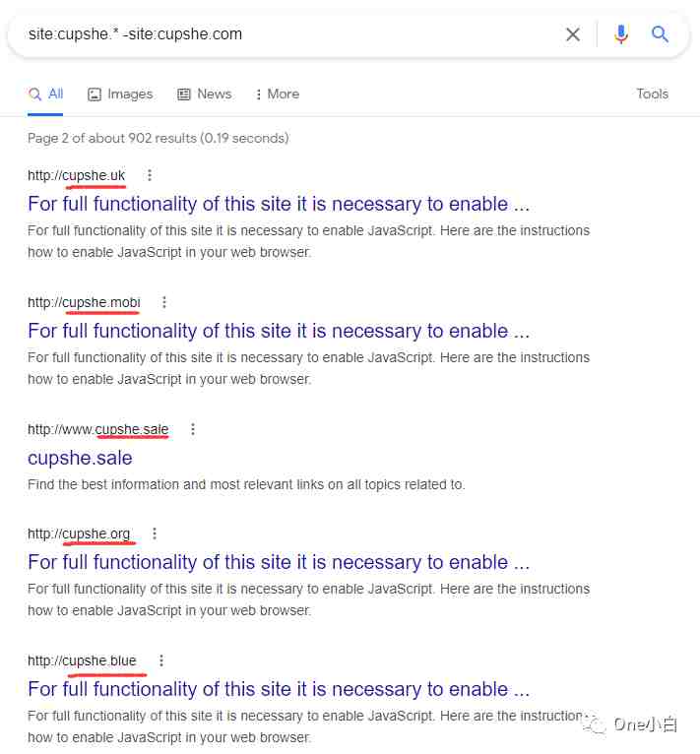Click the http://cupshe.org URL text
Viewport: 700px width, 754px height.
click(x=79, y=534)
